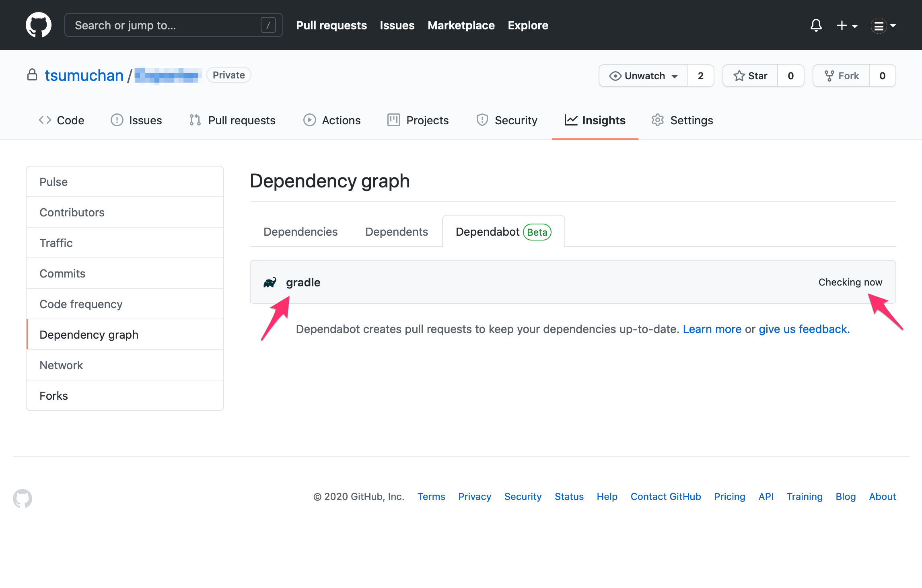Open the Blog footer link
The width and height of the screenshot is (922, 588).
point(846,497)
